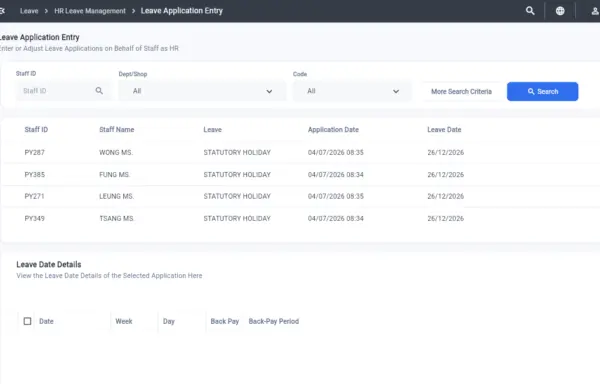600x384 pixels.
Task: Open the language globe icon
Action: pos(560,11)
